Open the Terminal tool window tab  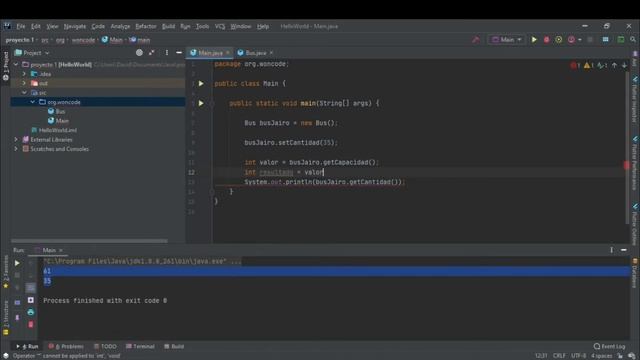pyautogui.click(x=140, y=346)
